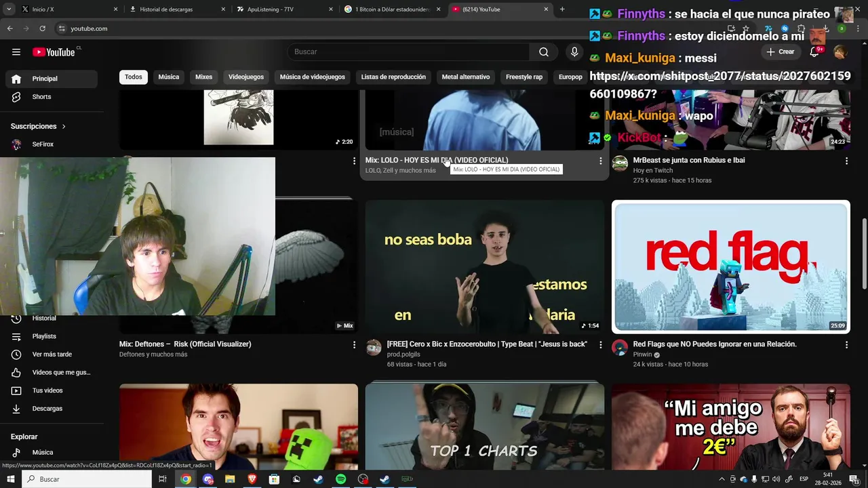The width and height of the screenshot is (868, 488).
Task: Reload the page in the browser
Action: [42, 28]
